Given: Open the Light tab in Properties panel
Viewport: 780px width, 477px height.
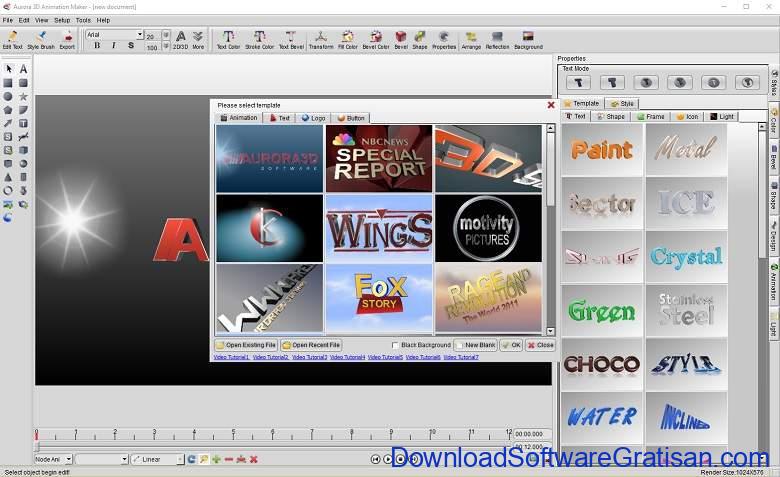Looking at the screenshot, I should coord(722,116).
